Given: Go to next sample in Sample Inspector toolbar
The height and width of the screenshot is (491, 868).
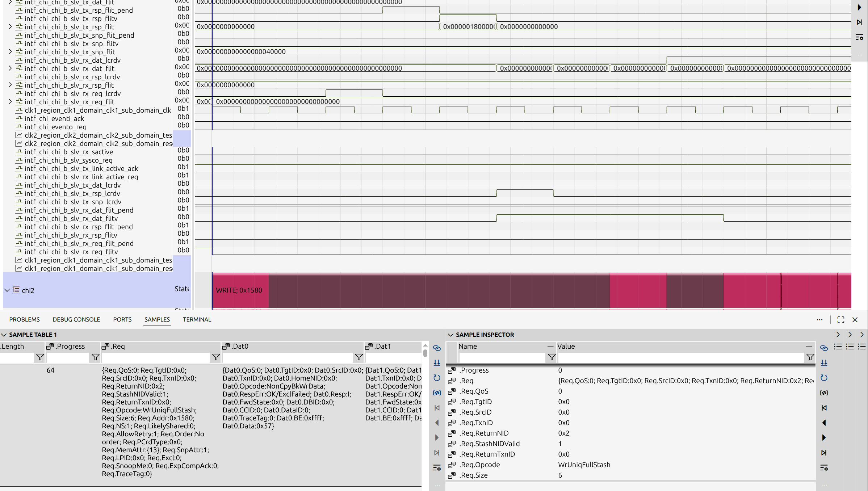Looking at the screenshot, I should point(824,437).
